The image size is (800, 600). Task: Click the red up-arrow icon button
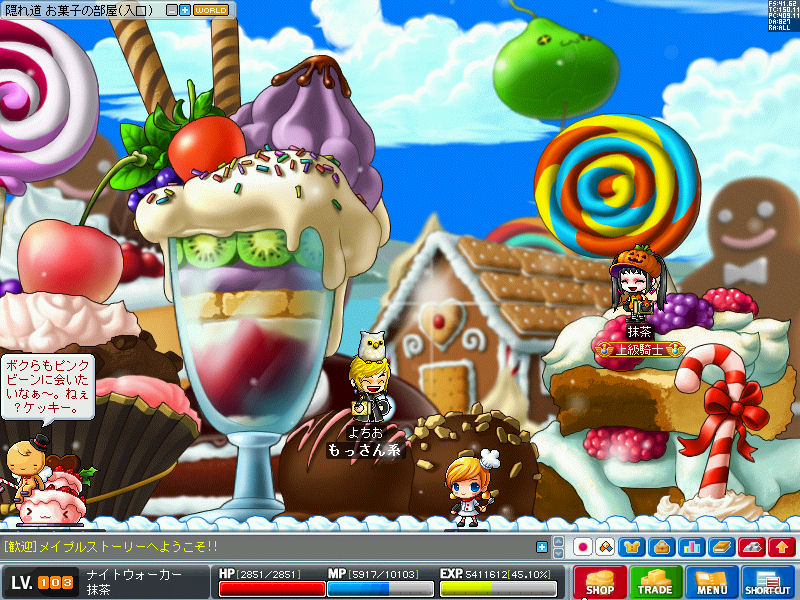[x=782, y=547]
